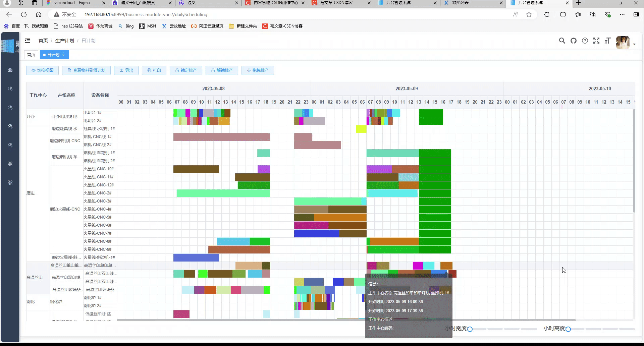Toggle sidebar collapse hamburger icon

[28, 41]
